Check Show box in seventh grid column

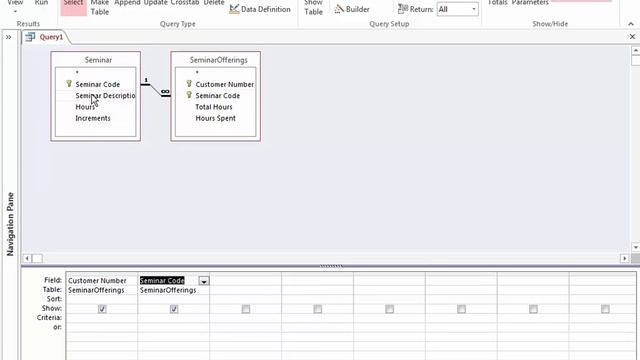(x=533, y=309)
